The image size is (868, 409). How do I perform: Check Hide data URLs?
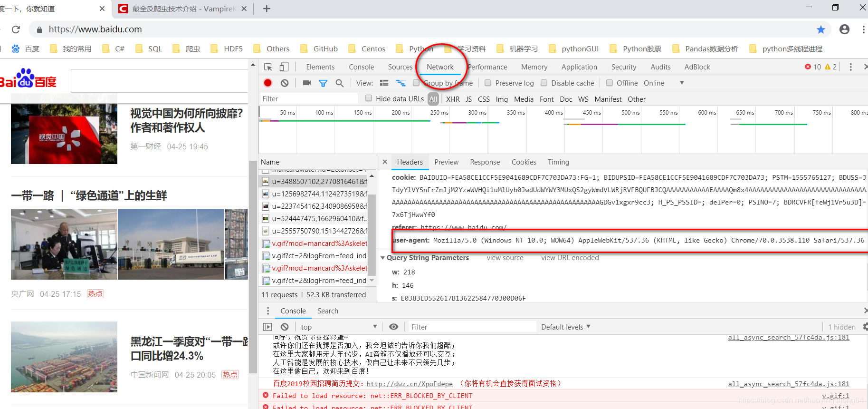point(369,98)
